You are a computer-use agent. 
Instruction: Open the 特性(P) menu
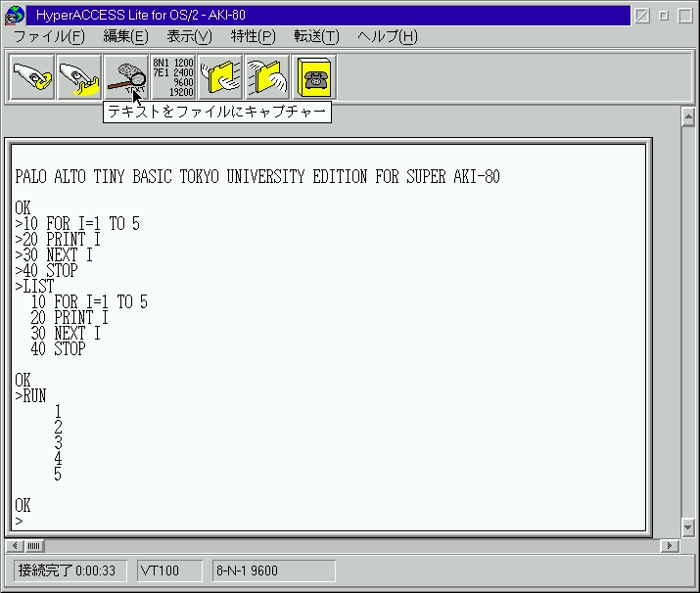254,36
